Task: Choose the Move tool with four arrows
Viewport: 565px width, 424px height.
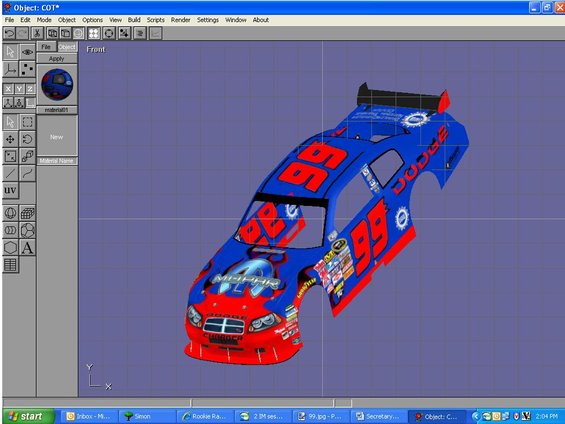Action: coord(10,139)
